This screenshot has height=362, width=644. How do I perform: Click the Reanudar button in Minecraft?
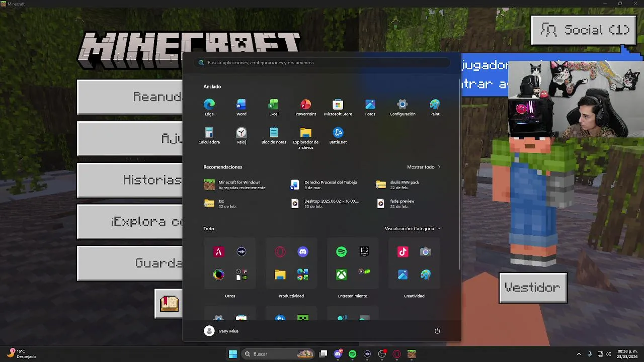click(130, 97)
